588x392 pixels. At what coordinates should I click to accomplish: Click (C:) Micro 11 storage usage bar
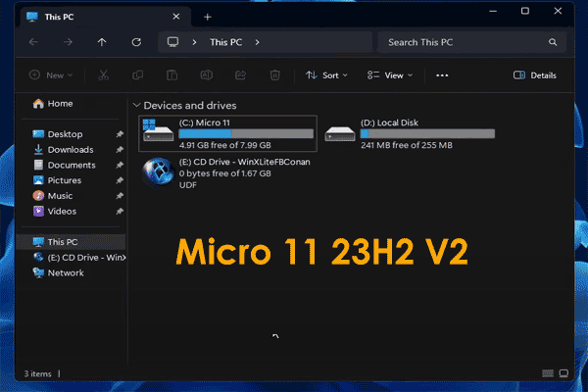pos(246,134)
